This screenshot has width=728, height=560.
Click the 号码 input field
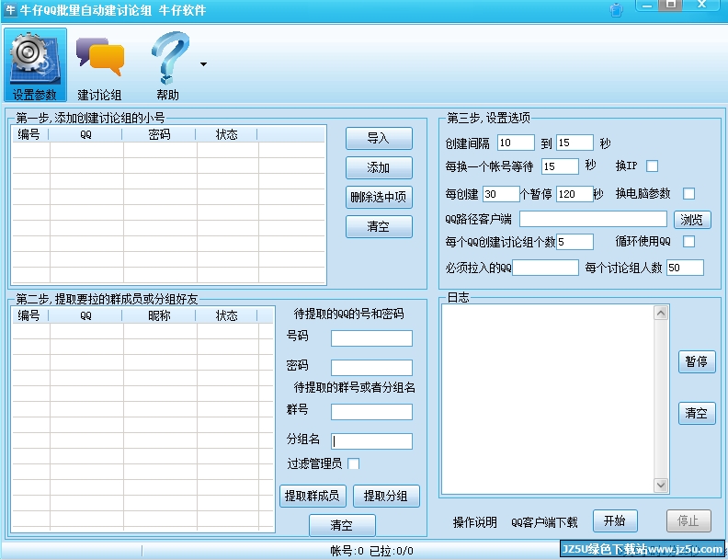[371, 338]
